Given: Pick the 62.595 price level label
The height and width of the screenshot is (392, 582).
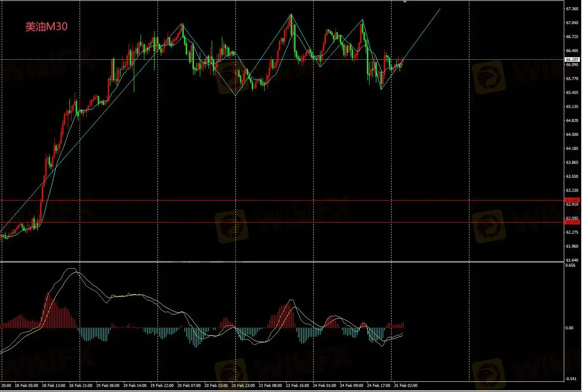Looking at the screenshot, I should click(572, 218).
